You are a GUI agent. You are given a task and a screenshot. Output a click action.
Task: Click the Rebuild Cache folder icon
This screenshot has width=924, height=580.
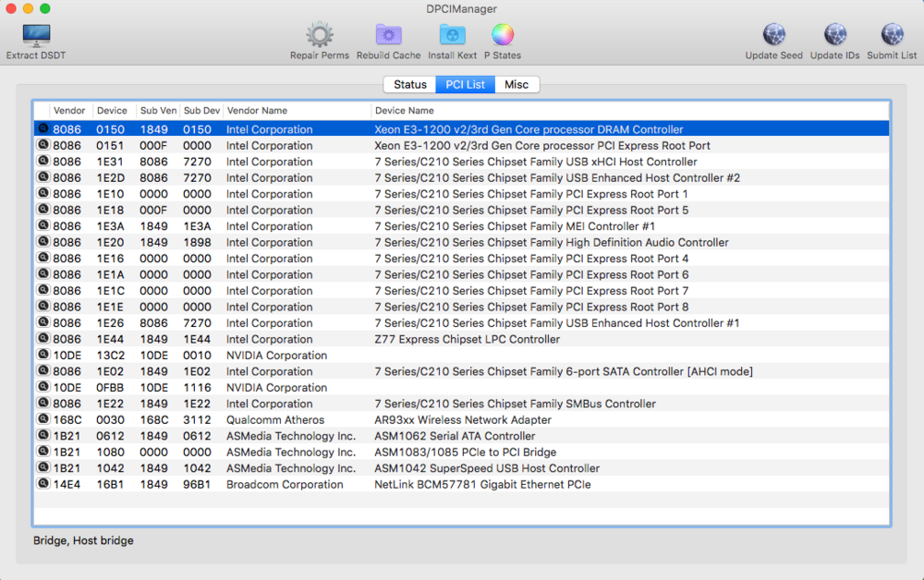click(388, 36)
